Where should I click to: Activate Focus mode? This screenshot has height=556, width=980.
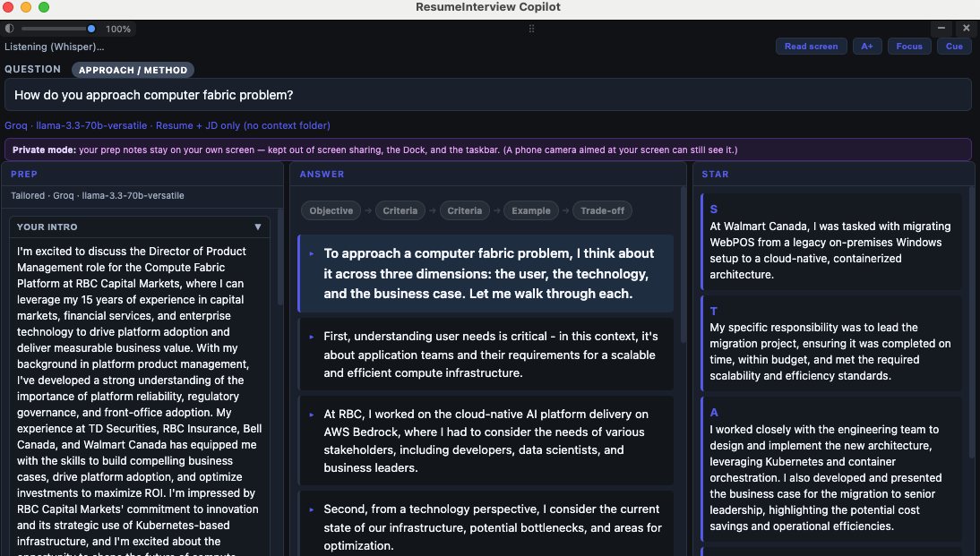coord(909,47)
